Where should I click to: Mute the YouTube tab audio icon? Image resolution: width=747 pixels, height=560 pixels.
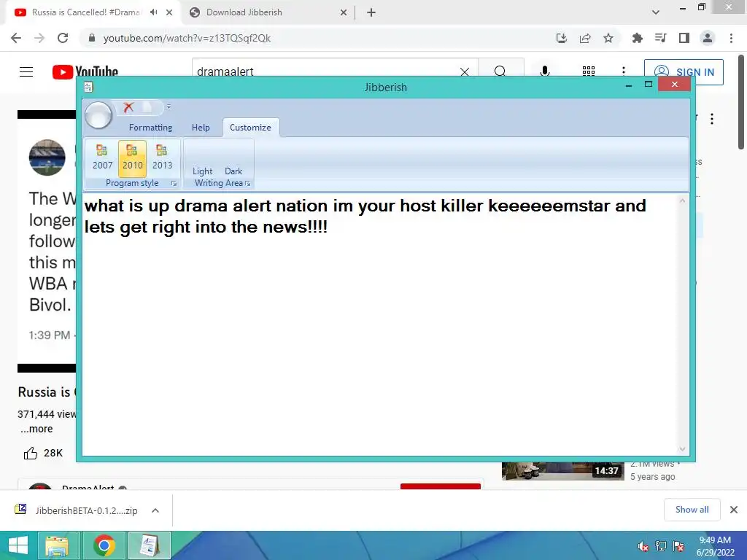coord(153,12)
